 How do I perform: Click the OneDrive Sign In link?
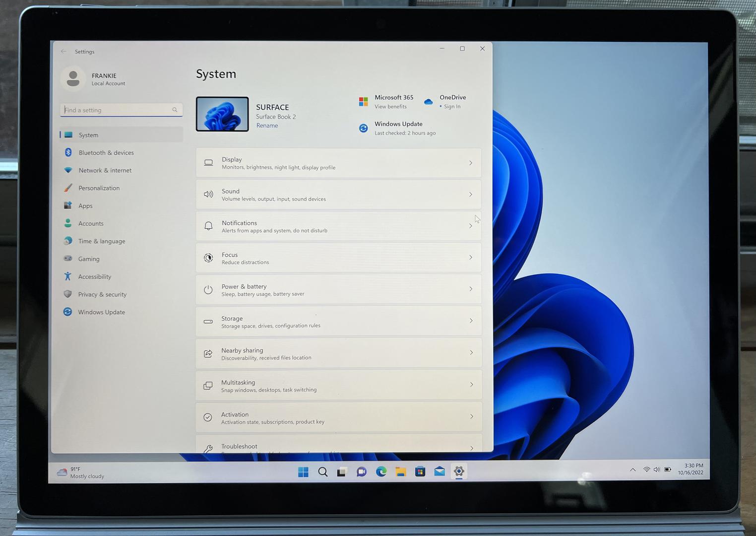click(452, 107)
